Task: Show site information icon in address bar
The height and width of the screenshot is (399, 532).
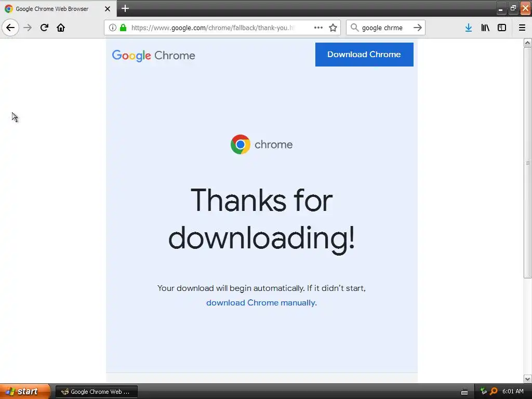Action: pos(113,28)
